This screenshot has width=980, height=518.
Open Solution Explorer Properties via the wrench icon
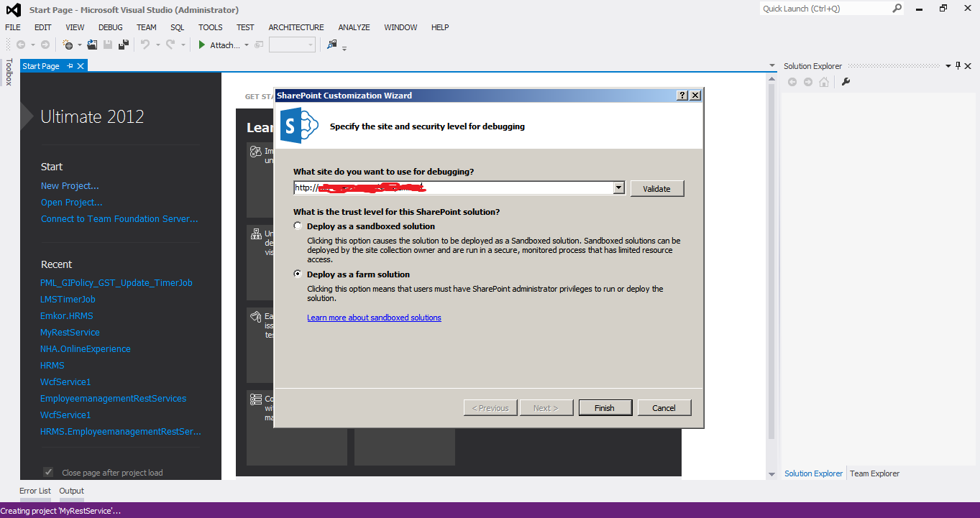[x=846, y=82]
